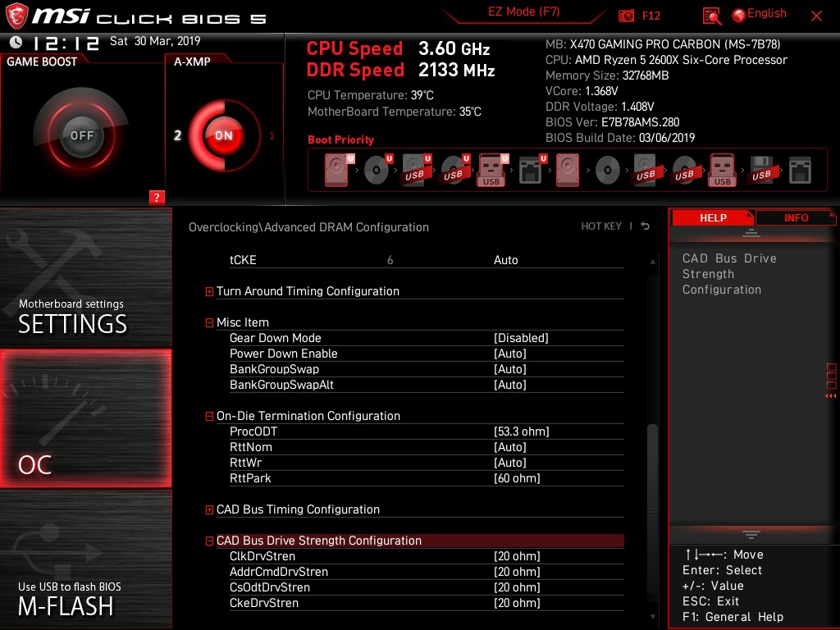
Task: Click the English language button
Action: pos(767,13)
